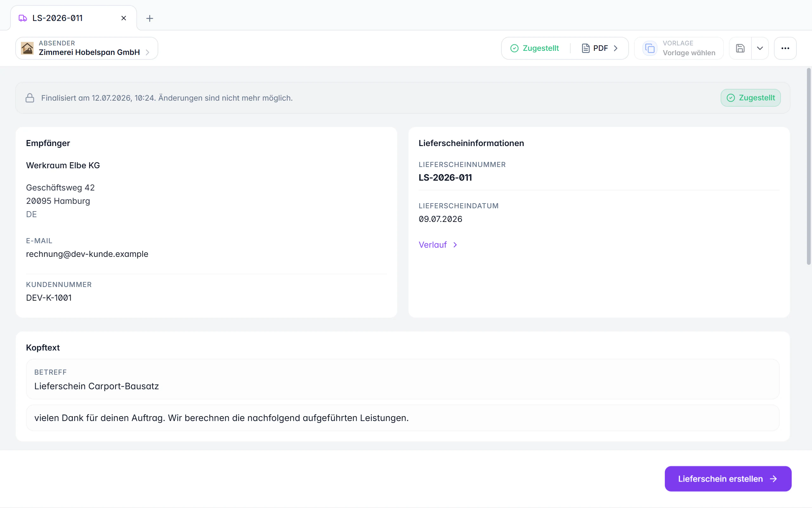Click the PDF document icon
812x508 pixels.
586,48
